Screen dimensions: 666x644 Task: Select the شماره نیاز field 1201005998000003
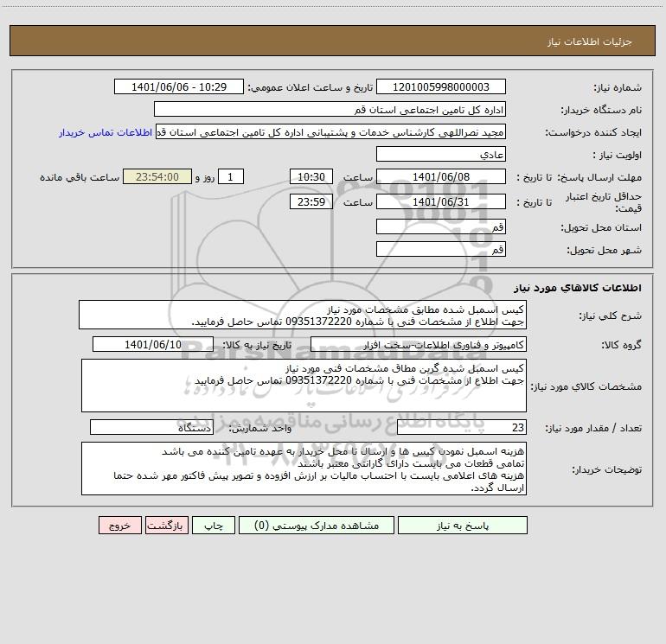(441, 86)
